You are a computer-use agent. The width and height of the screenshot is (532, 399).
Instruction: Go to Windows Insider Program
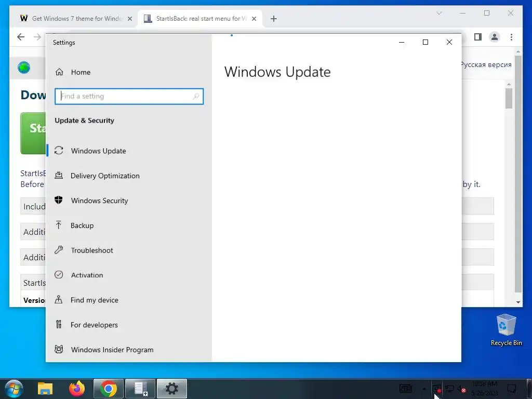pos(112,350)
